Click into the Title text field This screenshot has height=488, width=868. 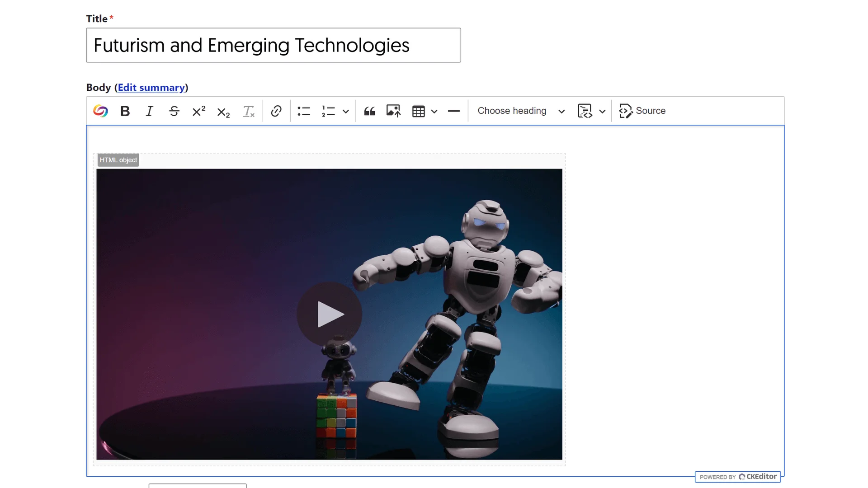tap(274, 45)
